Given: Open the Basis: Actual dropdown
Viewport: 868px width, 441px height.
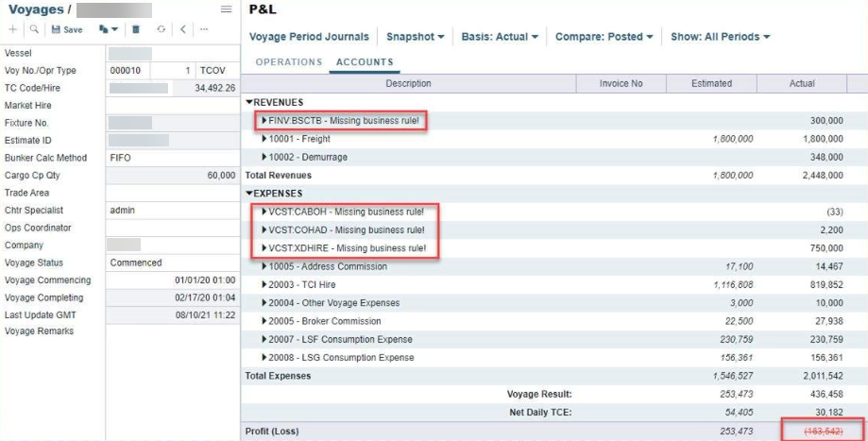Looking at the screenshot, I should click(500, 37).
